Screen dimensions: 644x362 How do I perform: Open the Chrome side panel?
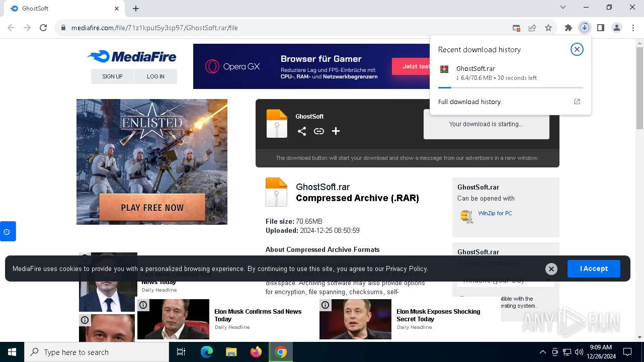coord(601,28)
